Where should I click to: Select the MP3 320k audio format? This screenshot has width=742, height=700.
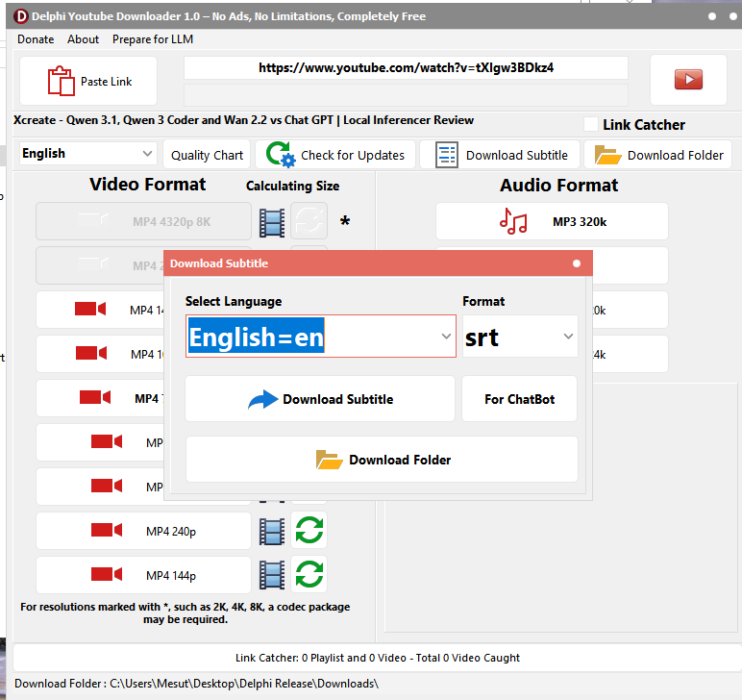(552, 221)
